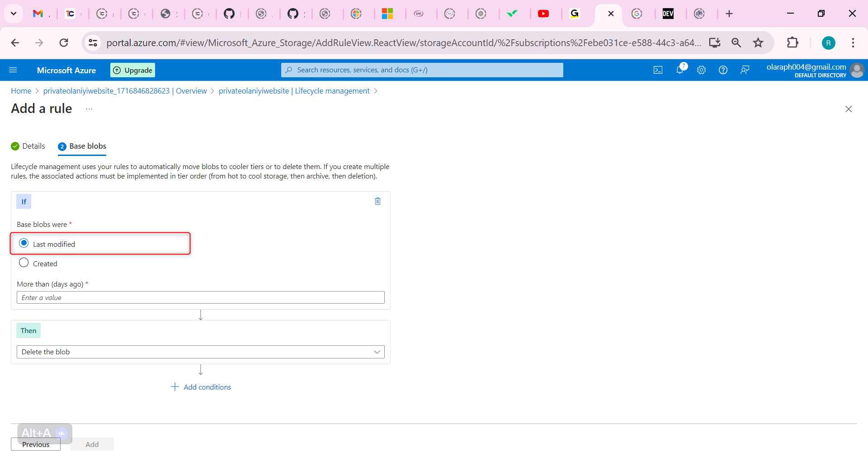
Task: Go back in browser history
Action: (x=15, y=43)
